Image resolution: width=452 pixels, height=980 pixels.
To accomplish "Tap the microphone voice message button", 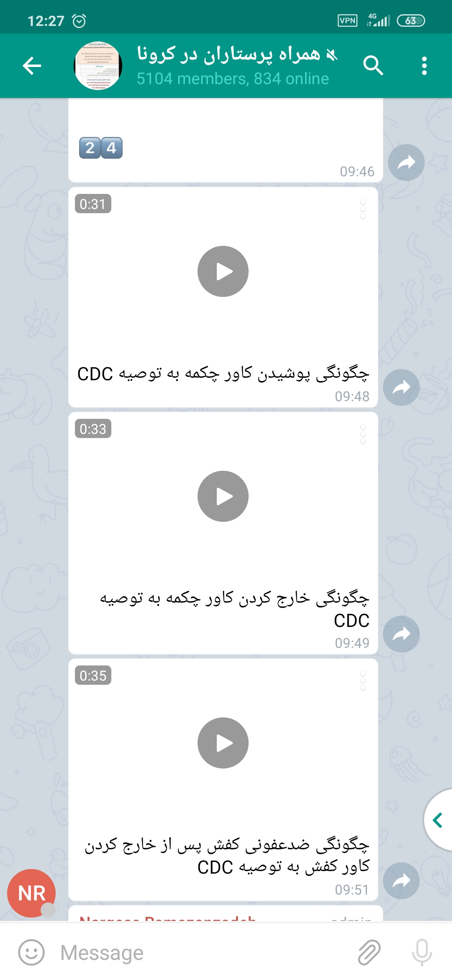I will (x=422, y=952).
